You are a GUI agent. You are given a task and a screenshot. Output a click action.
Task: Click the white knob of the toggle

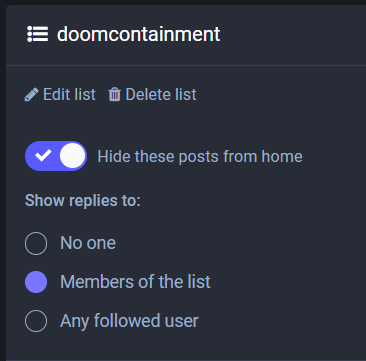point(72,156)
